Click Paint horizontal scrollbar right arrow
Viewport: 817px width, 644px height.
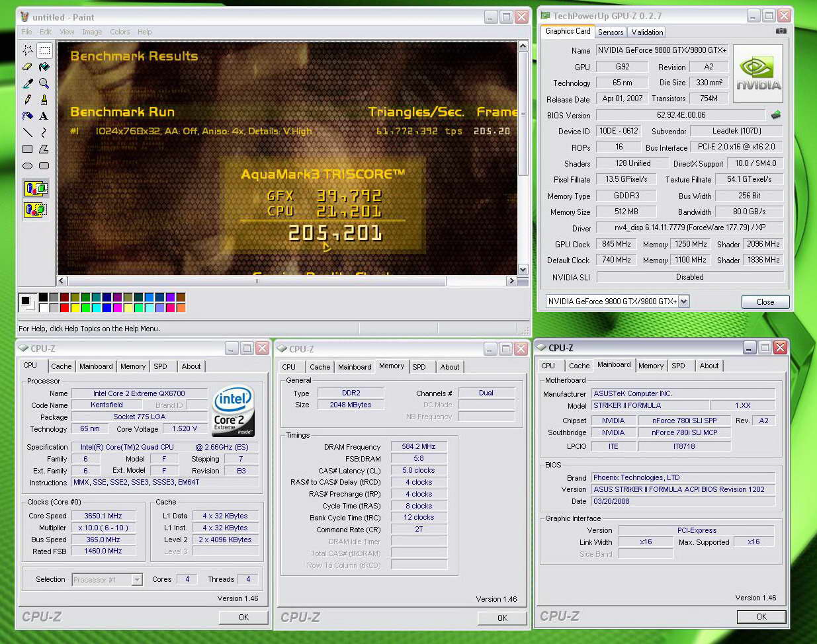[511, 281]
